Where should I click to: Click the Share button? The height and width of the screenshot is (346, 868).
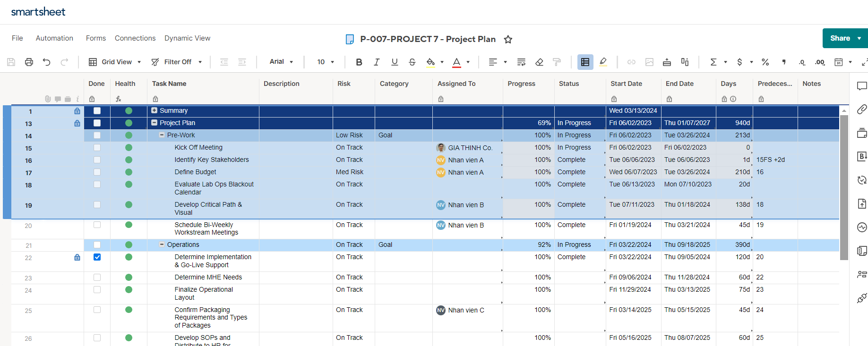click(840, 38)
